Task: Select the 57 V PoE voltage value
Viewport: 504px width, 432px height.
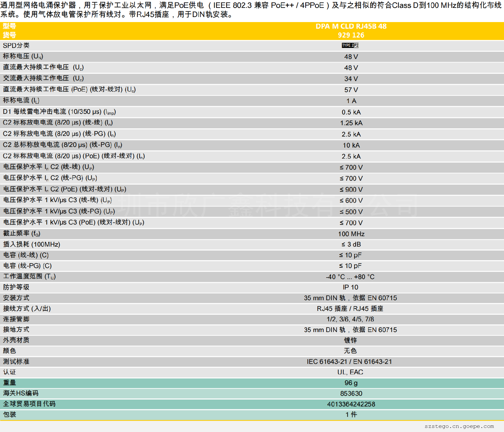Action: point(351,90)
